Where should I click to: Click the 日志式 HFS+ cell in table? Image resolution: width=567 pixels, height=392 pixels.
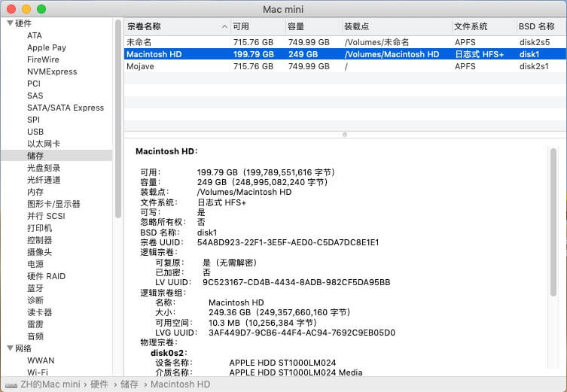tap(479, 54)
